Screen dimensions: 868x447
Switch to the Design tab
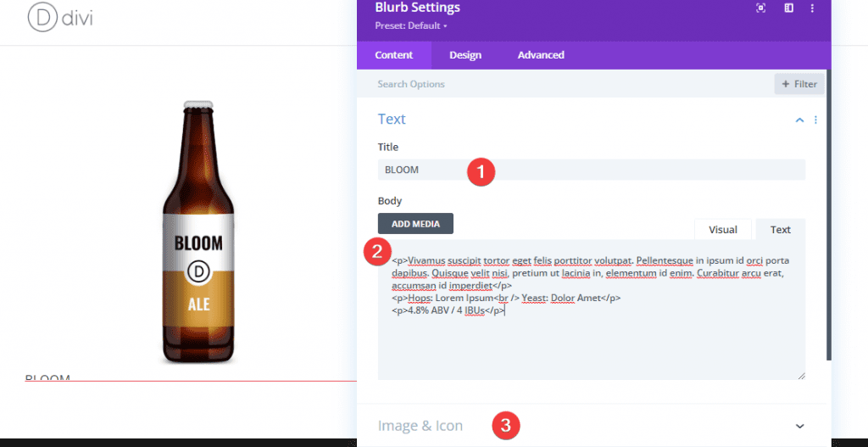click(465, 55)
